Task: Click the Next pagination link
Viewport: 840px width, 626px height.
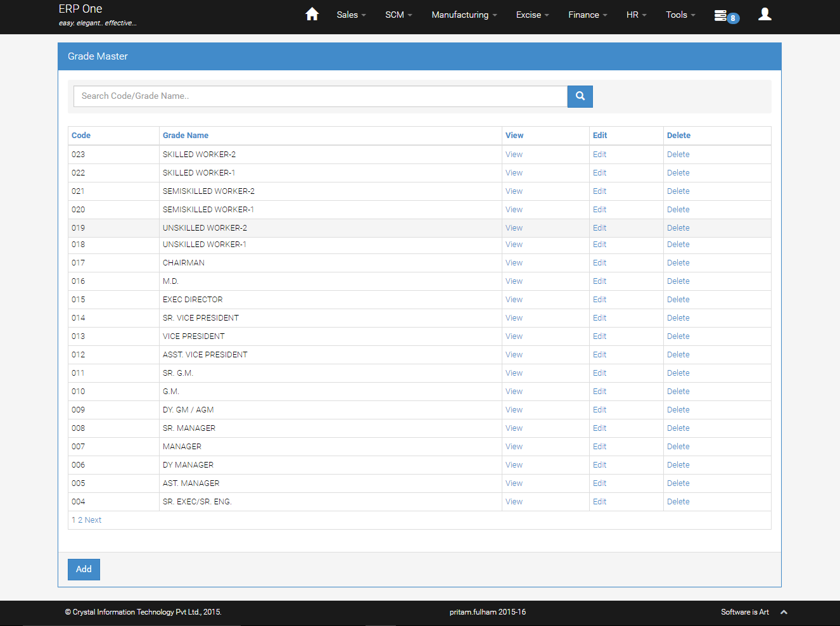Action: click(x=93, y=520)
